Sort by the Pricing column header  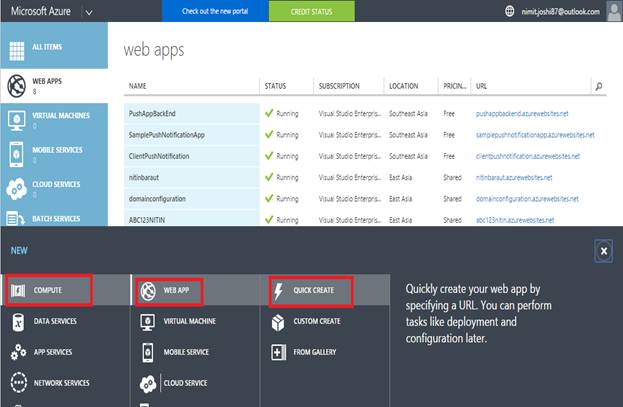pos(455,86)
